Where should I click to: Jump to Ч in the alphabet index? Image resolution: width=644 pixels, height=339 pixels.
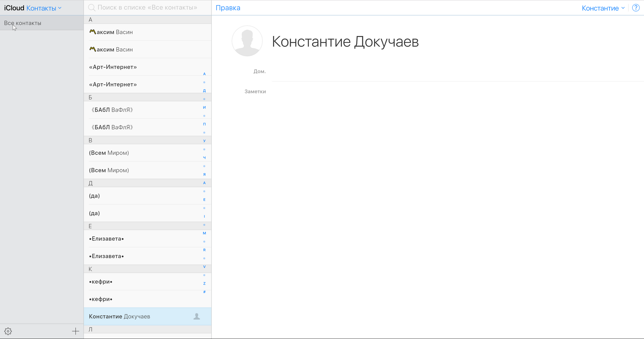[x=204, y=158]
